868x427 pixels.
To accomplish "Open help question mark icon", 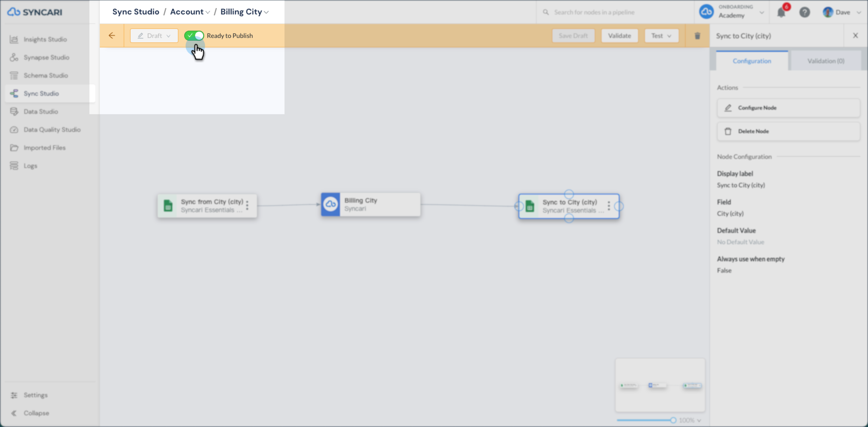I will coord(804,12).
